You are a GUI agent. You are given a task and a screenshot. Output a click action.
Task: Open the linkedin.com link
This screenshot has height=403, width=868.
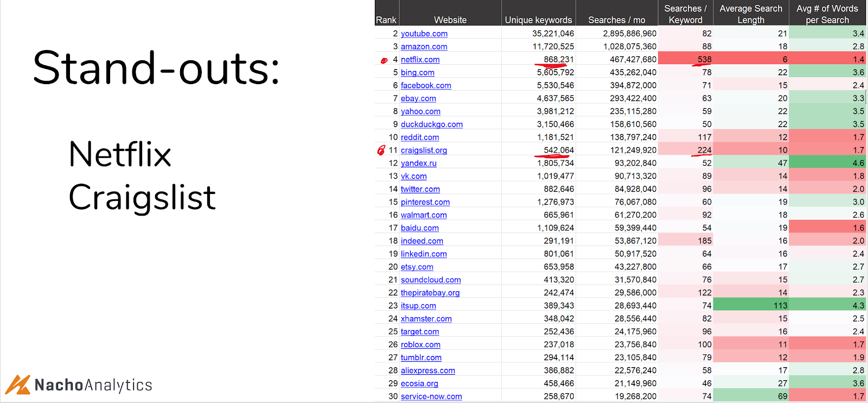coord(424,254)
